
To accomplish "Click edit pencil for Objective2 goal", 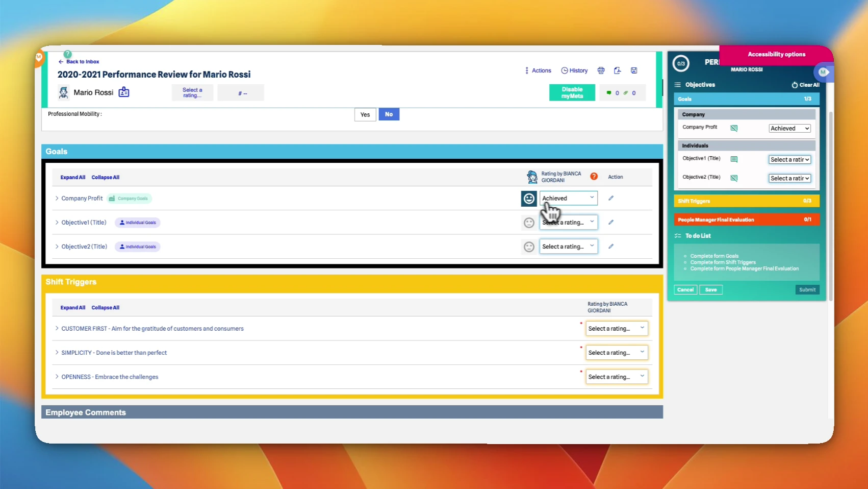I will point(611,247).
